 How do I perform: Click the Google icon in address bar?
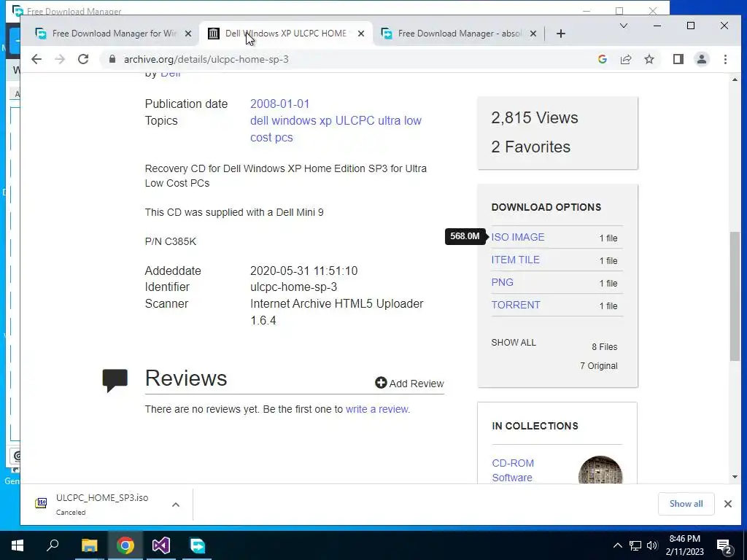pos(602,59)
